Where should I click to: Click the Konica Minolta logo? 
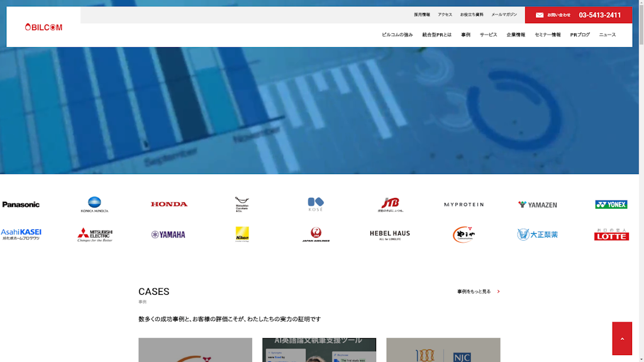pyautogui.click(x=94, y=204)
